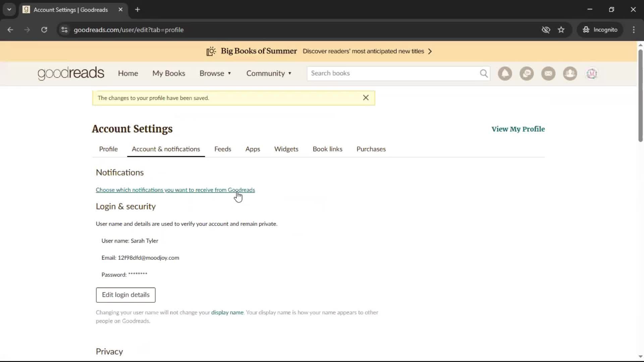Click the goodreads logo

tap(71, 73)
